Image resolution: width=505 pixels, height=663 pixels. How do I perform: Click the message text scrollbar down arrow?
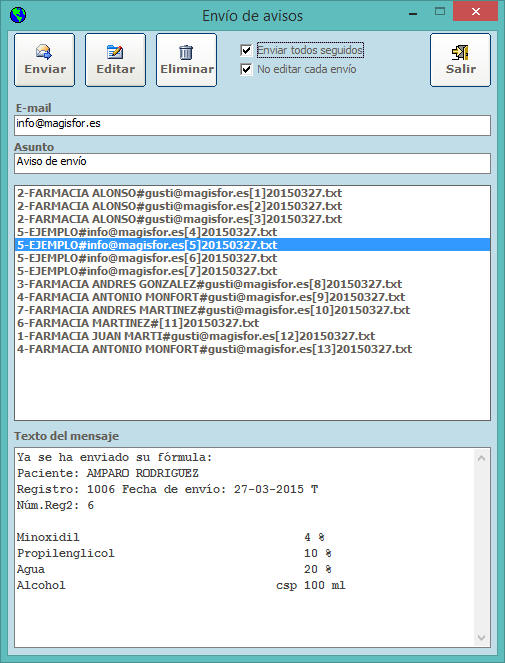point(481,637)
